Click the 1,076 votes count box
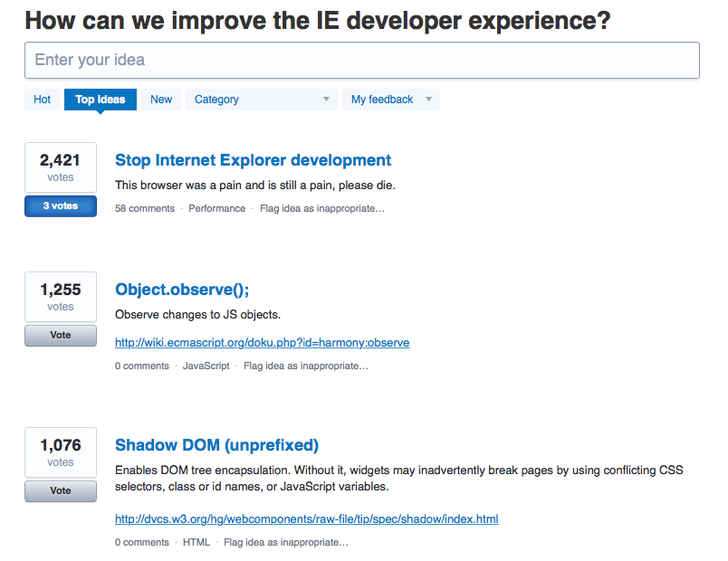Viewport: 728px width, 561px height. click(x=61, y=452)
